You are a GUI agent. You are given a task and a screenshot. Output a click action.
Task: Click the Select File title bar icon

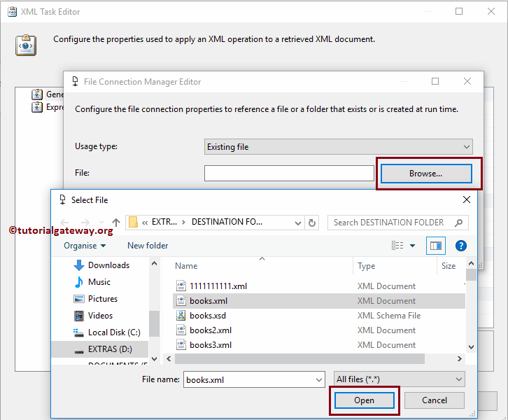pyautogui.click(x=62, y=199)
